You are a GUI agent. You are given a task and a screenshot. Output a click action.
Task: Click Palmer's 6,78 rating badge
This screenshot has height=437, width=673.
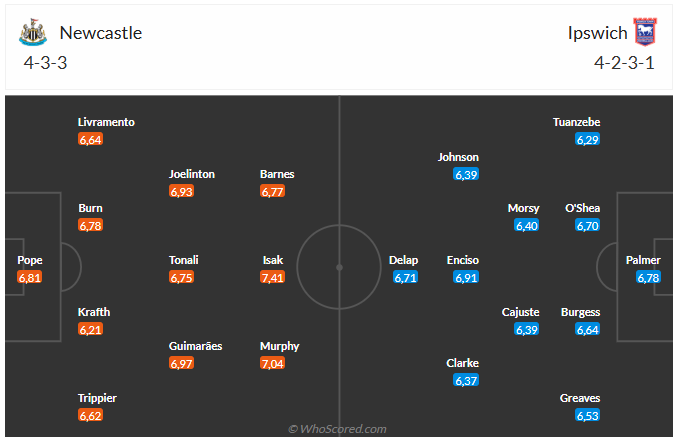coord(649,277)
